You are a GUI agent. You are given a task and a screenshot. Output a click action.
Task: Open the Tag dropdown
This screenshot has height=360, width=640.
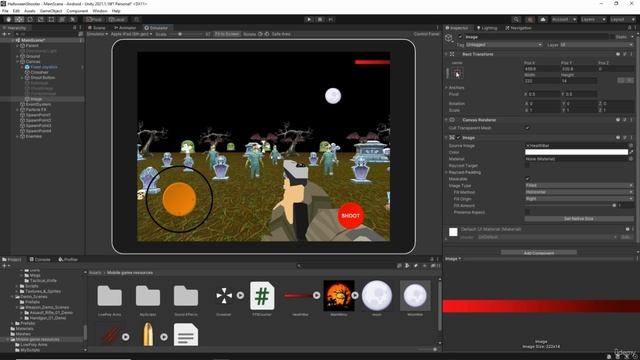coord(504,45)
